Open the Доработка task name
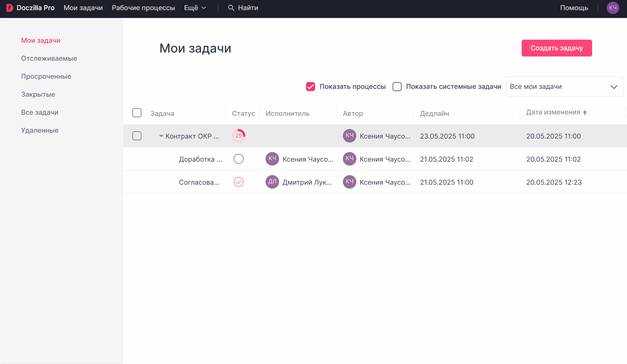The height and width of the screenshot is (364, 627). point(201,159)
